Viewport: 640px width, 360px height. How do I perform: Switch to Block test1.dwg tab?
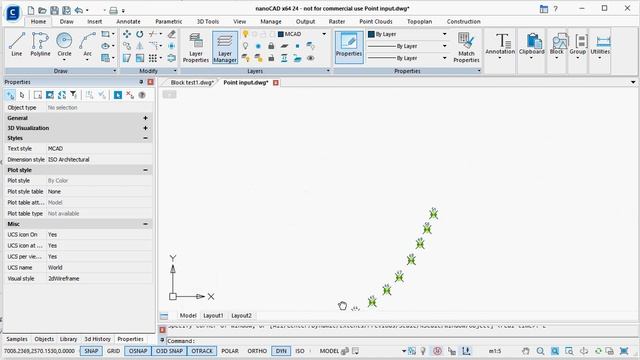[192, 82]
